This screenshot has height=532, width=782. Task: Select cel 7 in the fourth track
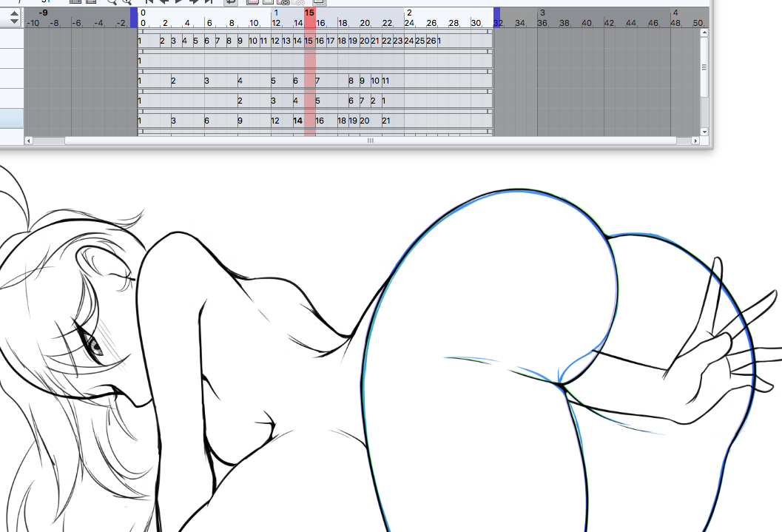(362, 101)
